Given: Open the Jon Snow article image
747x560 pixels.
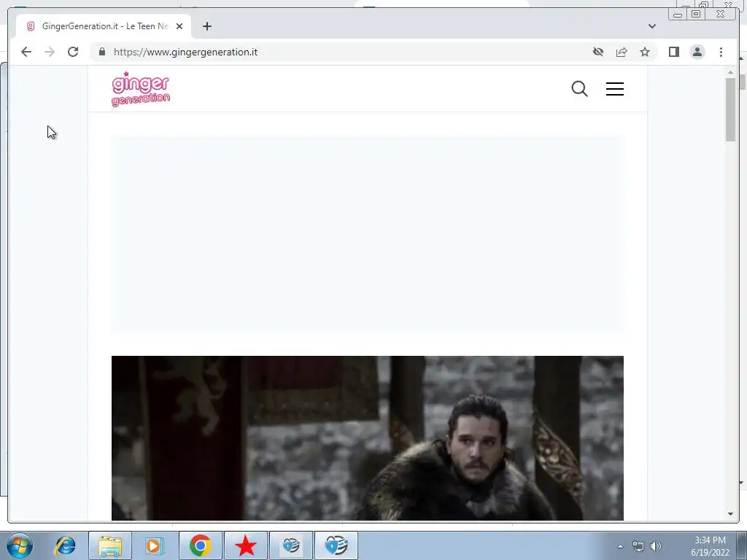Looking at the screenshot, I should pyautogui.click(x=368, y=438).
